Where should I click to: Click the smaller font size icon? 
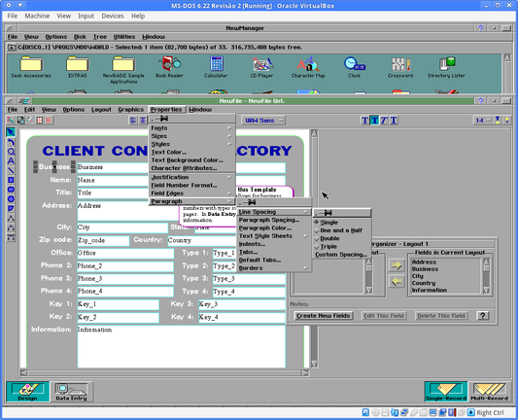tap(507, 121)
